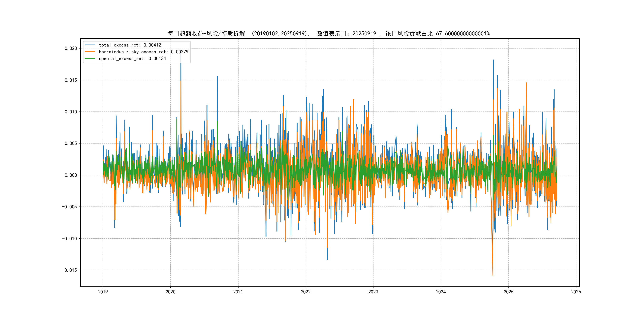This screenshot has width=644, height=322.
Task: Click the blue total_excess_ret legend line
Action: [90, 45]
